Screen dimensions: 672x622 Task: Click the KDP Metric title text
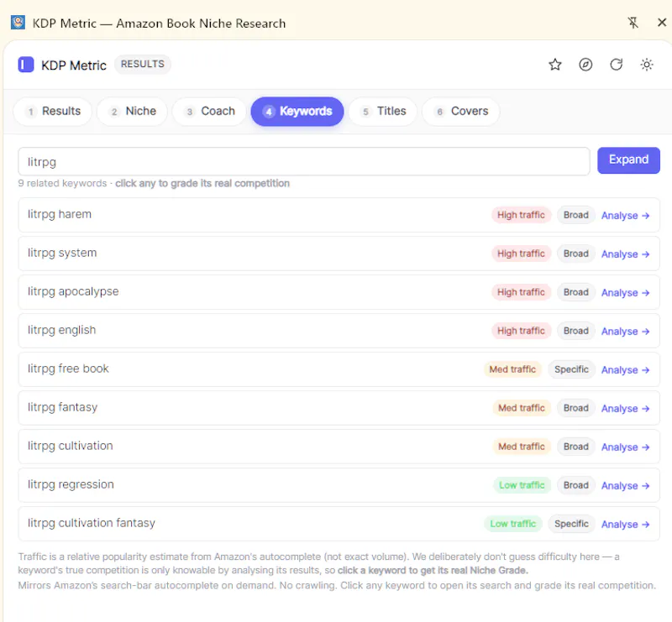click(x=74, y=65)
